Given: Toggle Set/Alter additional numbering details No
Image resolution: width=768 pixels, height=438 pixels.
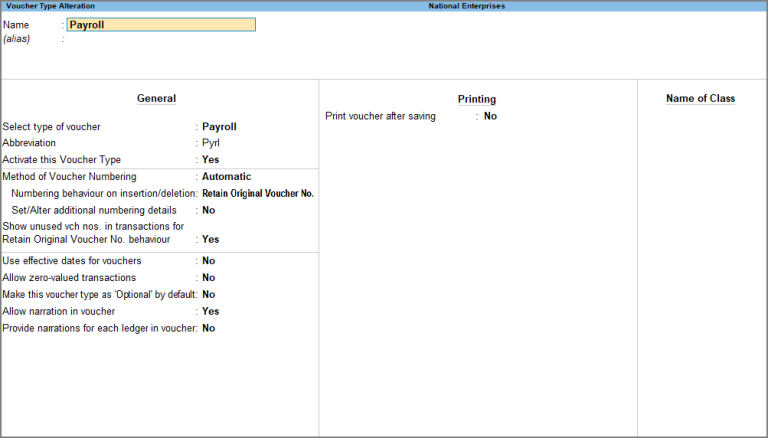Looking at the screenshot, I should [208, 210].
